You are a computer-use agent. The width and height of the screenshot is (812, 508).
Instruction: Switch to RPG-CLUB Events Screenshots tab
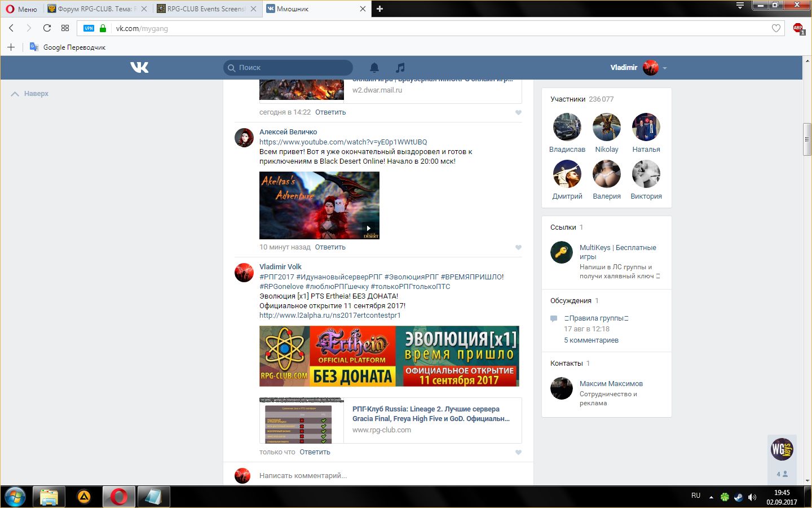pyautogui.click(x=207, y=8)
